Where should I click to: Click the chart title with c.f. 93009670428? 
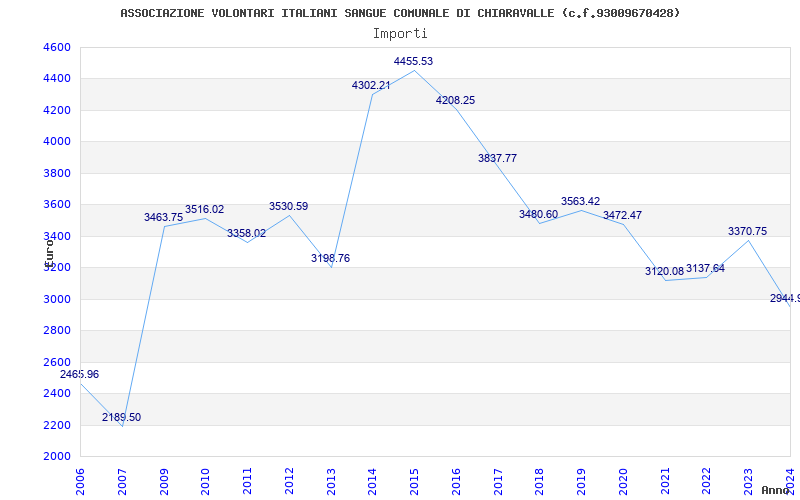click(401, 13)
